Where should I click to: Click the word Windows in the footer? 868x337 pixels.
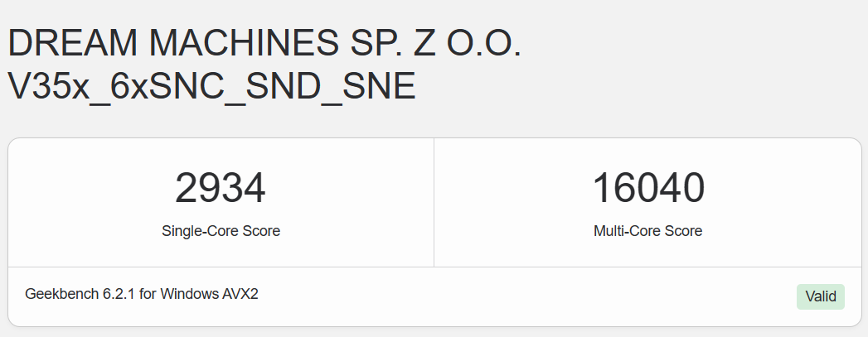point(188,294)
